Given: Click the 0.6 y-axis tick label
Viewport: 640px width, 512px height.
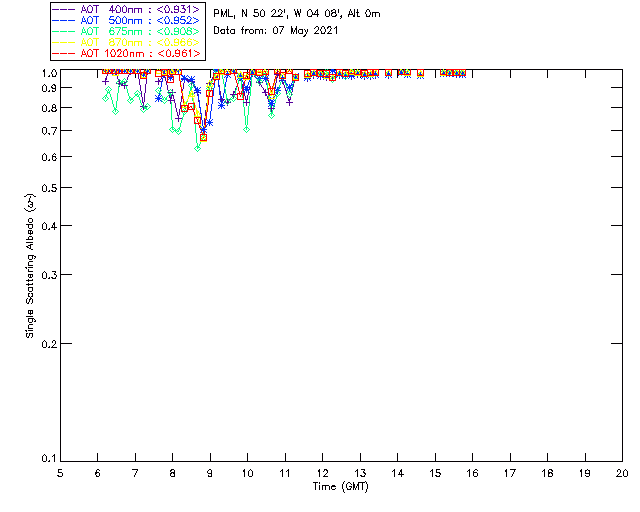Looking at the screenshot, I should [x=49, y=157].
